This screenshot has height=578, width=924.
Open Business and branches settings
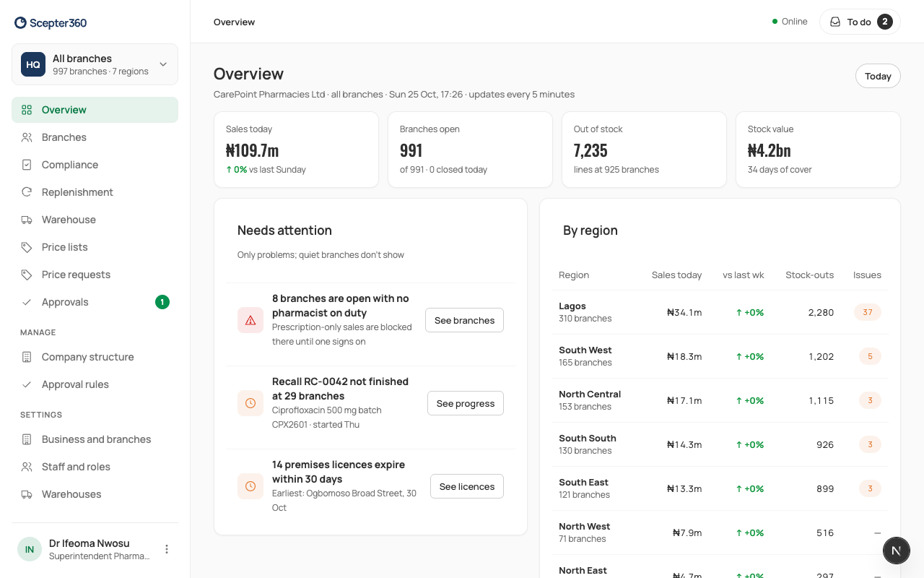pyautogui.click(x=95, y=439)
